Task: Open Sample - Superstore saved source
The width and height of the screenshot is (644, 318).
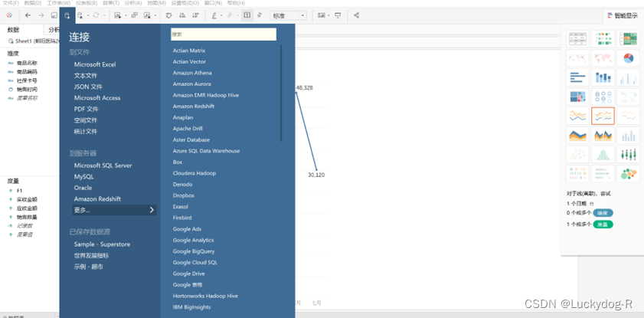Action: pos(103,244)
